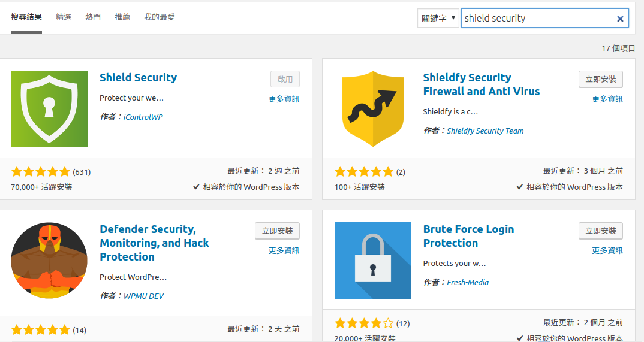The height and width of the screenshot is (342, 644).
Task: Open Shield Security plugin title link
Action: tap(138, 77)
